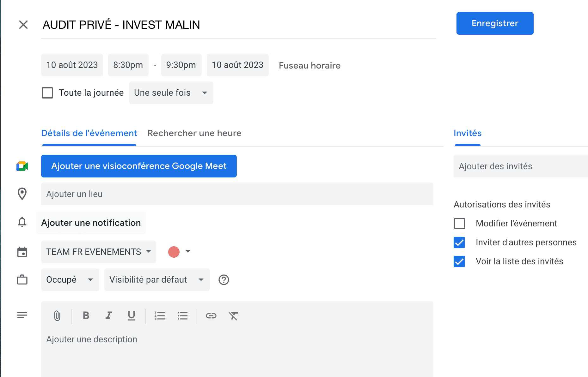Viewport: 588px width, 377px height.
Task: Click the briefcase availability icon
Action: [22, 280]
